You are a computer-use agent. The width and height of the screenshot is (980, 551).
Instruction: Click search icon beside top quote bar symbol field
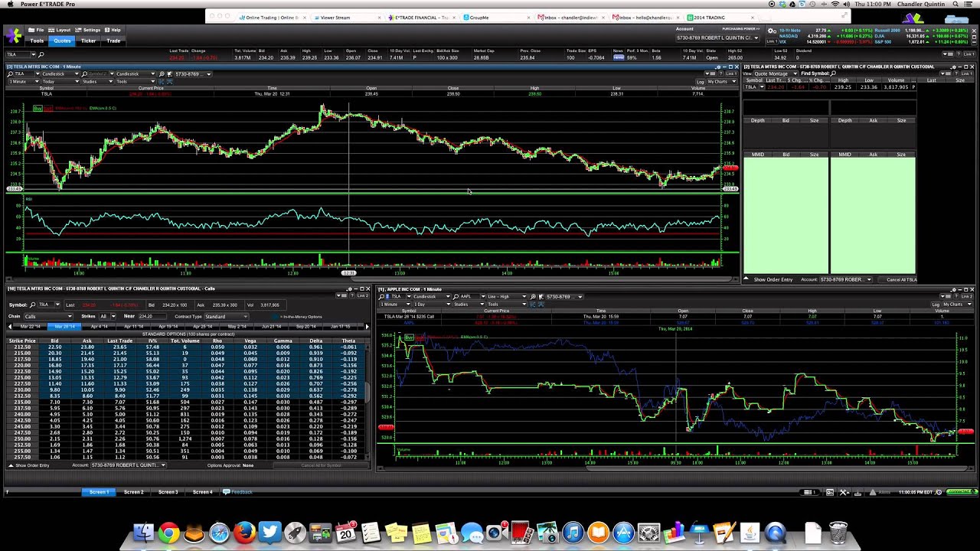(41, 54)
